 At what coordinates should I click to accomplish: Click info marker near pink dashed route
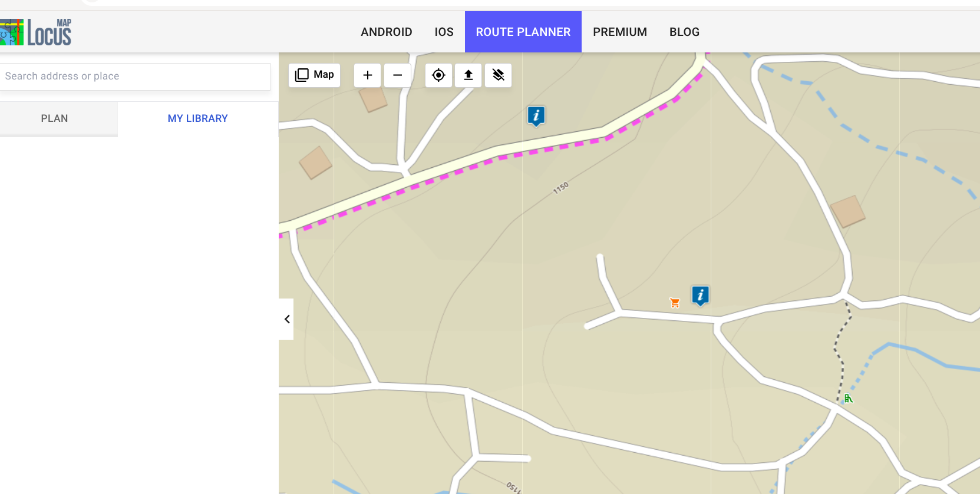536,115
